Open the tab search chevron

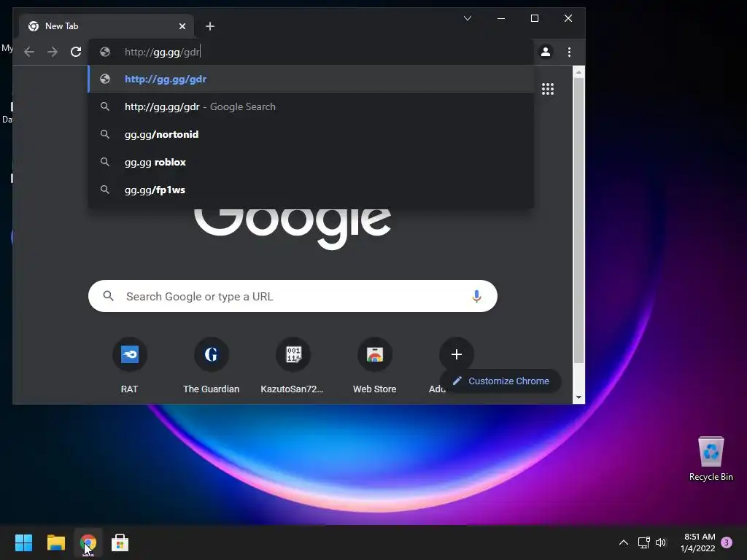(x=468, y=18)
